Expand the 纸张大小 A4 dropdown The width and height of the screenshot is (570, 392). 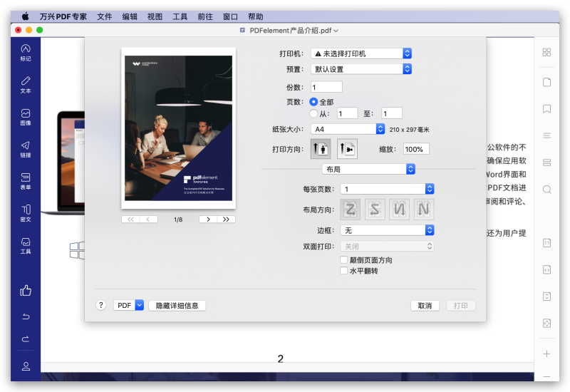click(348, 129)
